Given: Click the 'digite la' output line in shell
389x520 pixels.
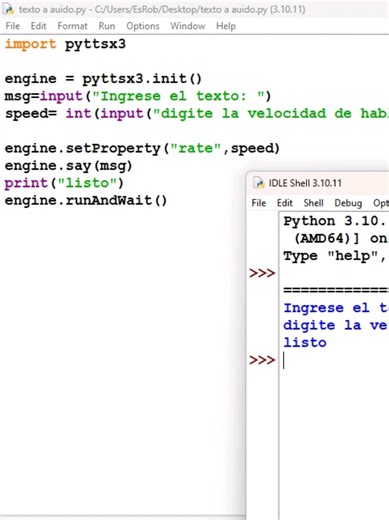Looking at the screenshot, I should tap(336, 325).
